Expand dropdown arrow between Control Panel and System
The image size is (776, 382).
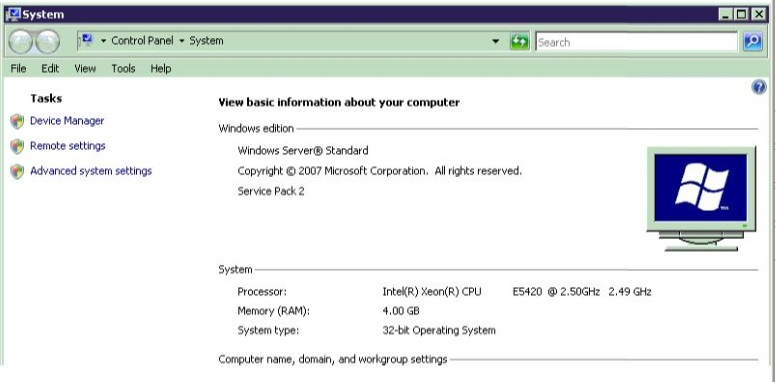182,41
